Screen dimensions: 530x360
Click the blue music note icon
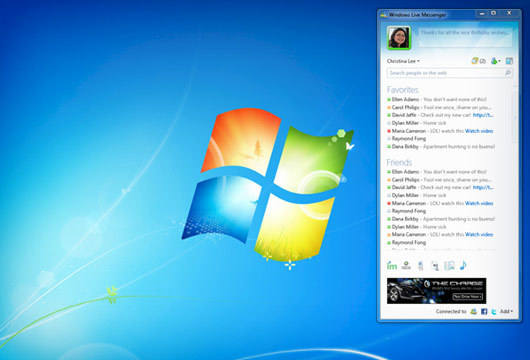point(463,265)
